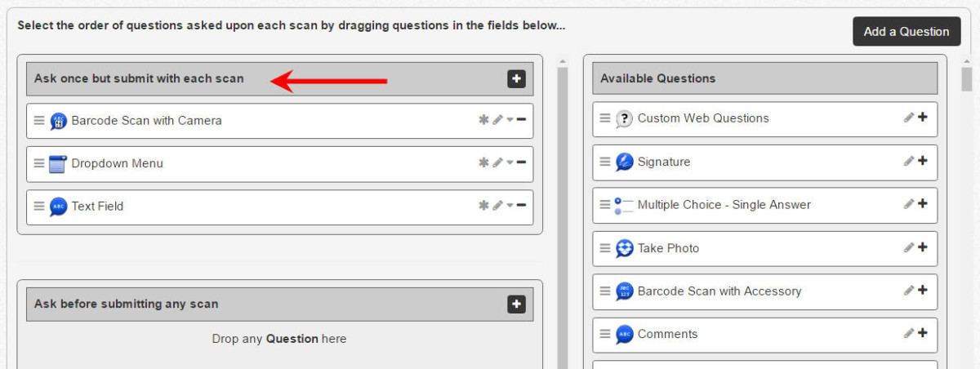Viewport: 980px width, 369px height.
Task: Click drag handle of Multiple Choice question
Action: (605, 204)
